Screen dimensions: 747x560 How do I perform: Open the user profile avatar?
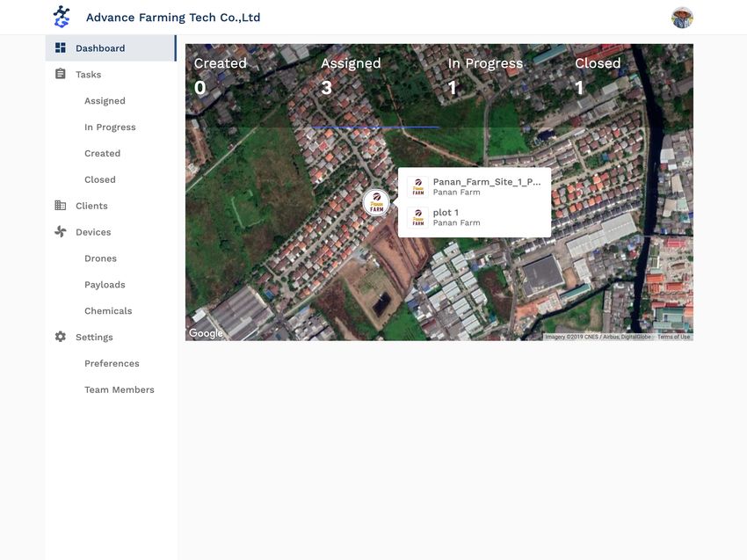(x=682, y=18)
